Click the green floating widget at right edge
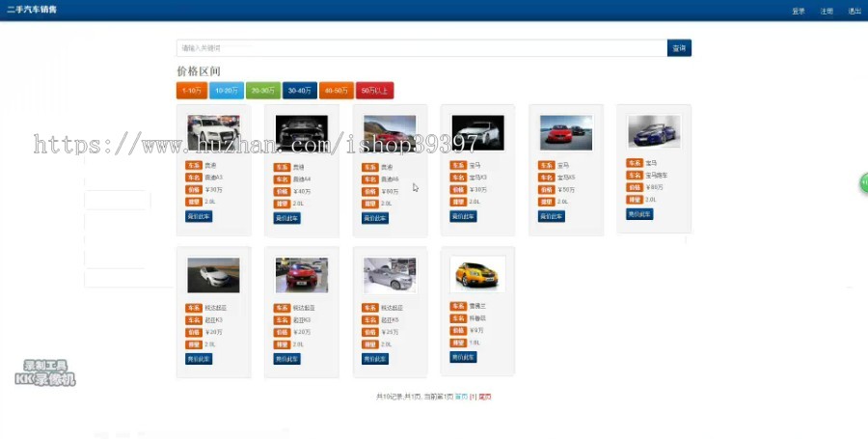Screen dimensions: 868x439 coord(864,183)
